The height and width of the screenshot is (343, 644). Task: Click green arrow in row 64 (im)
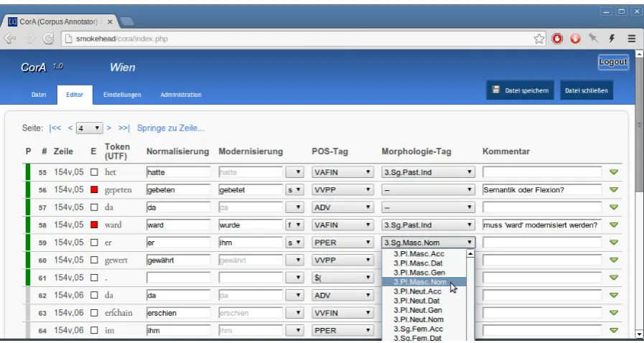click(x=614, y=330)
